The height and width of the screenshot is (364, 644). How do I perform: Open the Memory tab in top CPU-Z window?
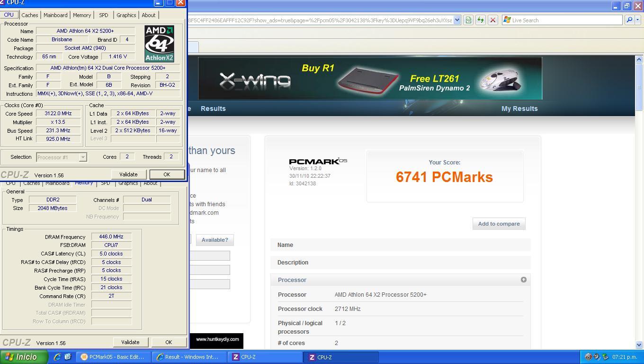point(82,15)
